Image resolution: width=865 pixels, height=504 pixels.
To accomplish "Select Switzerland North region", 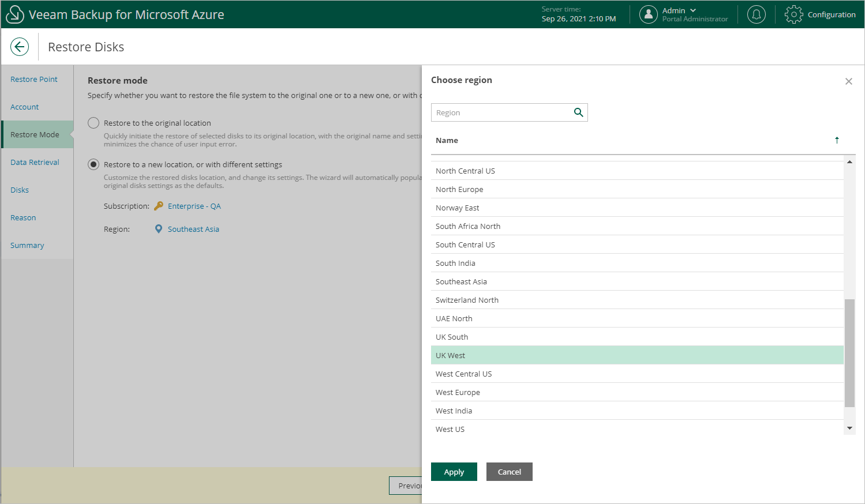I will (637, 300).
